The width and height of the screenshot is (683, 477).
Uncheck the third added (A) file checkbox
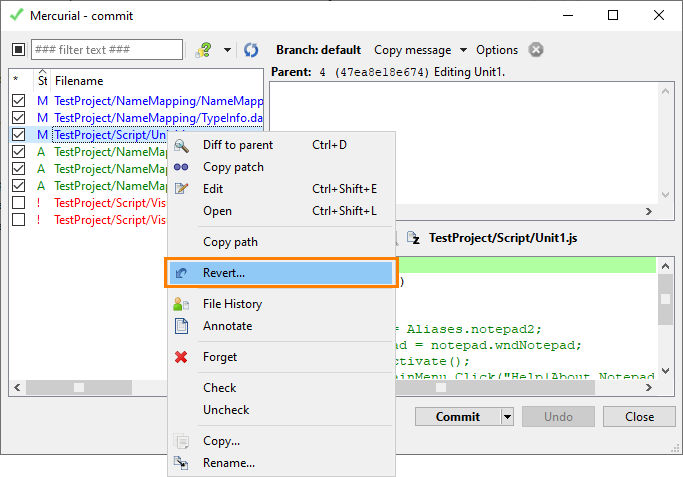tap(18, 186)
